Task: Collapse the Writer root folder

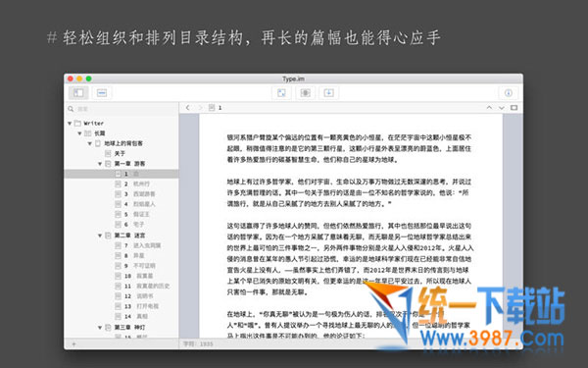Action: [x=70, y=124]
